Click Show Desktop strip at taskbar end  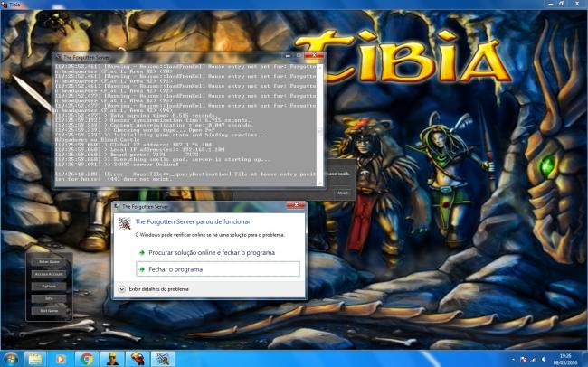(x=585, y=359)
